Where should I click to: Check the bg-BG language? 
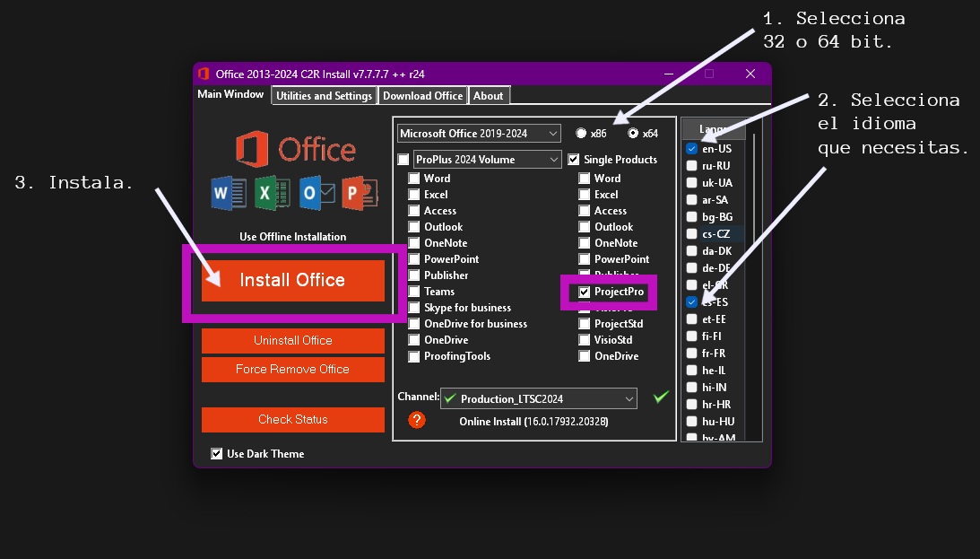[x=691, y=217]
